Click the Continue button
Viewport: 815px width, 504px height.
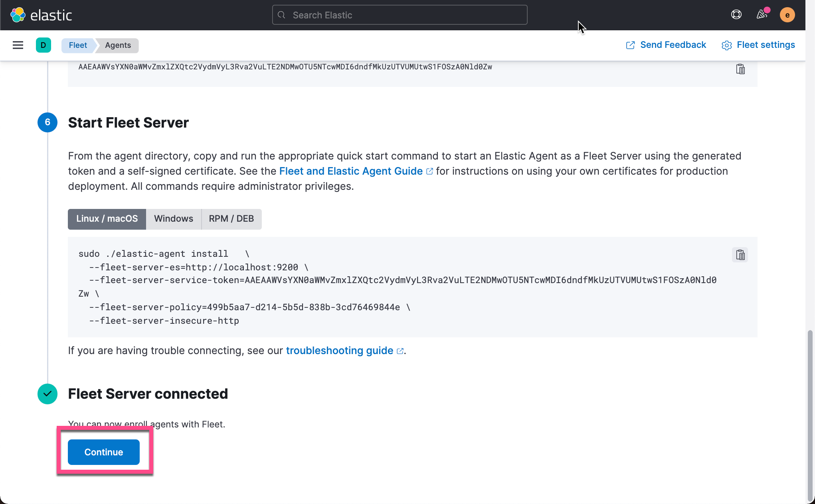tap(103, 452)
